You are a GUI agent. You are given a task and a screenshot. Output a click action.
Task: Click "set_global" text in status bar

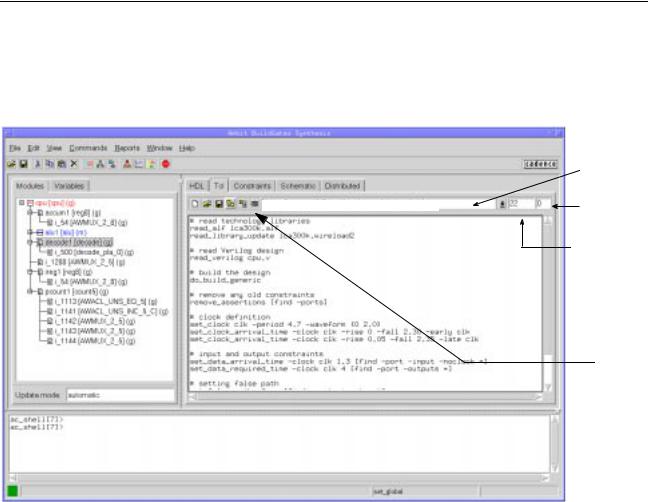pyautogui.click(x=388, y=492)
